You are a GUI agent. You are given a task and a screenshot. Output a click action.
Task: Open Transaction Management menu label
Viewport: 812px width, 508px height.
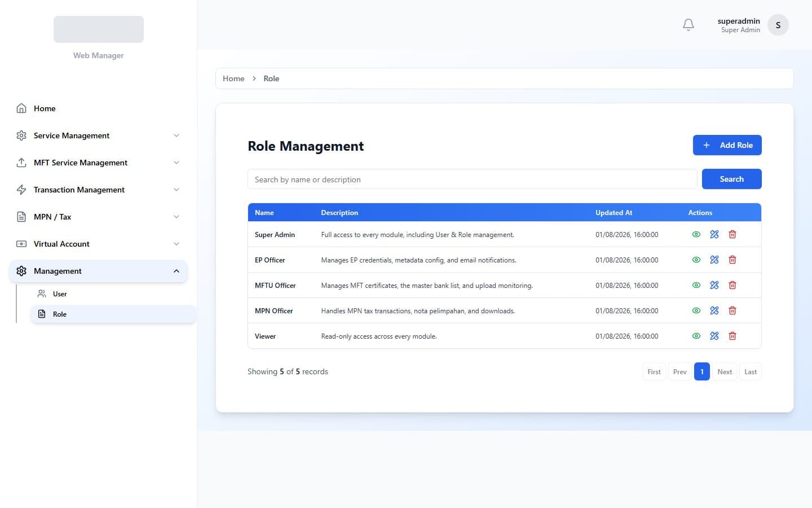[79, 190]
